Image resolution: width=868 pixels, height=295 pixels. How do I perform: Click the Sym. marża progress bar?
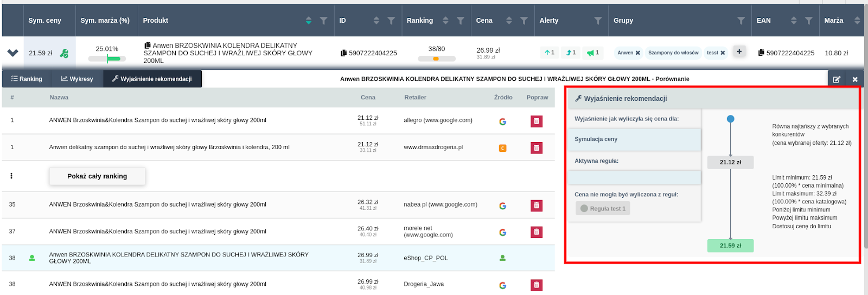pos(107,59)
